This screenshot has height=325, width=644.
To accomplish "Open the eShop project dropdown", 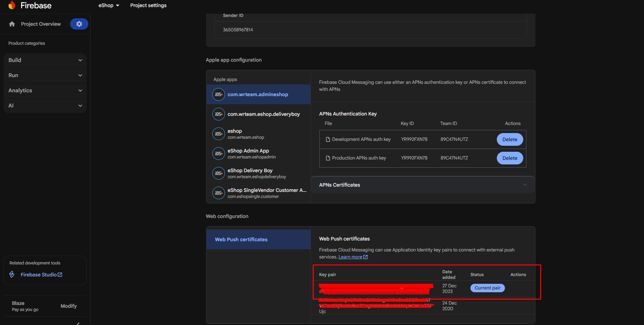I will tap(109, 5).
